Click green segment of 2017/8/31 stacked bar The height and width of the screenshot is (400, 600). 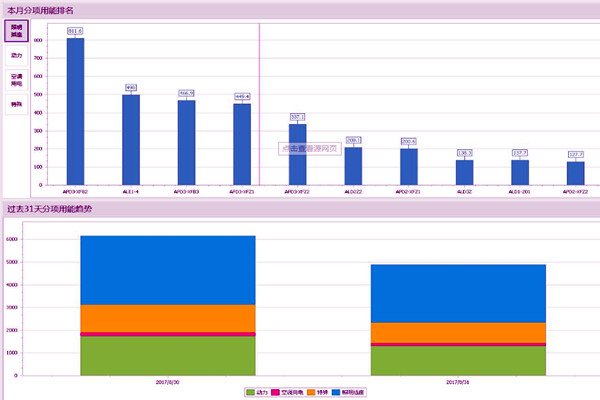(x=458, y=360)
